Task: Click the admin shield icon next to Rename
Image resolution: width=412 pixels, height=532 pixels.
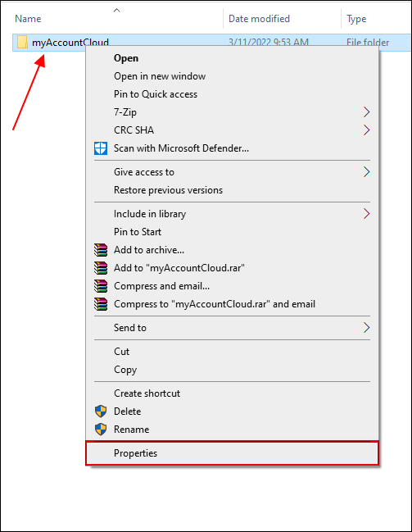Action: 101,430
